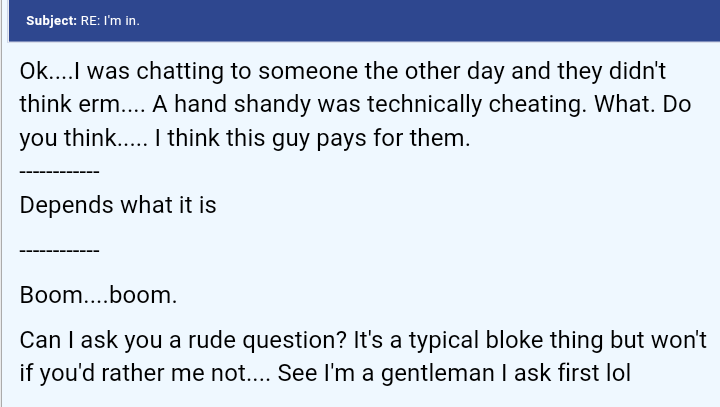Click the bold 'Subject:' label
720x407 pixels.
coord(51,20)
